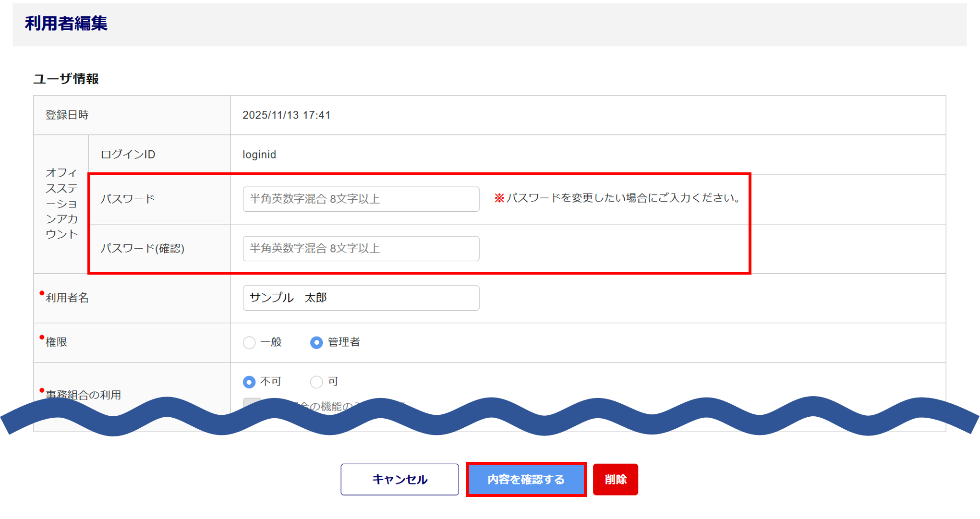The width and height of the screenshot is (980, 519).
Task: Click the 利用者編集 page heading
Action: pos(66,23)
